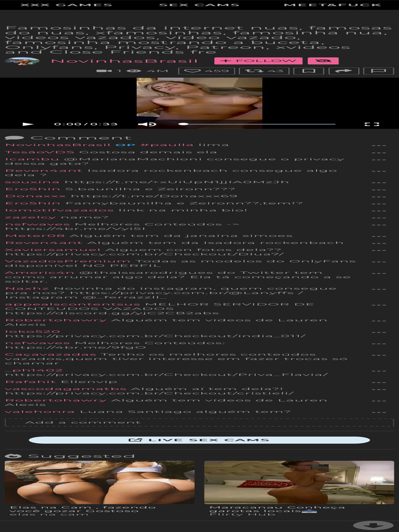Viewport: 399px width, 532px height.
Task: Open Naxhz commenter profile
Action: point(27,289)
